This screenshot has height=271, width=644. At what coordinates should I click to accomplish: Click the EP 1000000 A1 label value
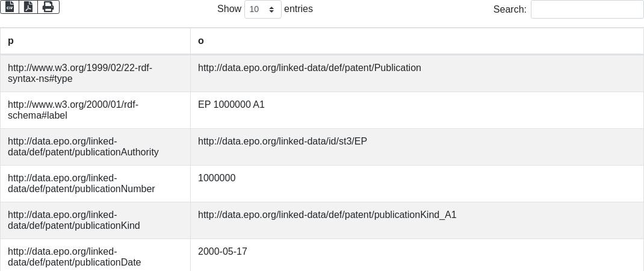tap(231, 104)
